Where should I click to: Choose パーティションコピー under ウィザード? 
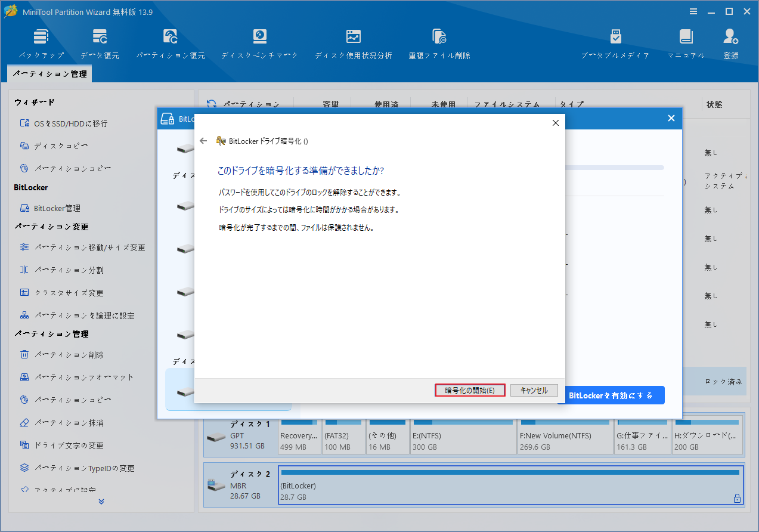pos(66,168)
